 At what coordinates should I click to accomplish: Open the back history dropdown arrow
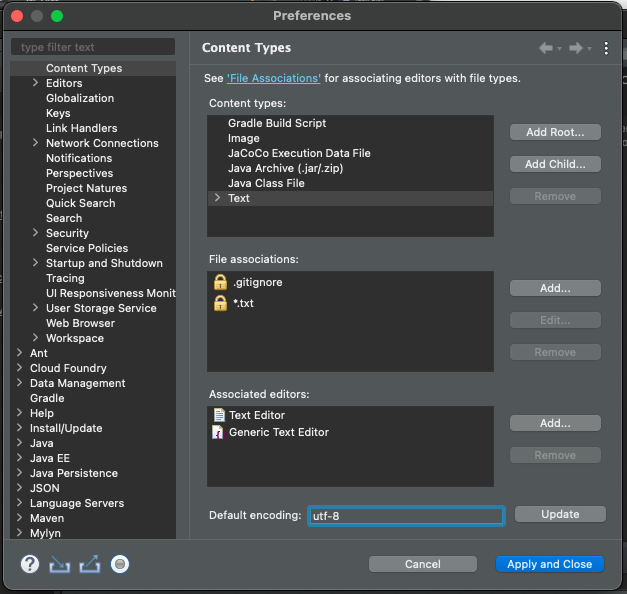pyautogui.click(x=559, y=49)
